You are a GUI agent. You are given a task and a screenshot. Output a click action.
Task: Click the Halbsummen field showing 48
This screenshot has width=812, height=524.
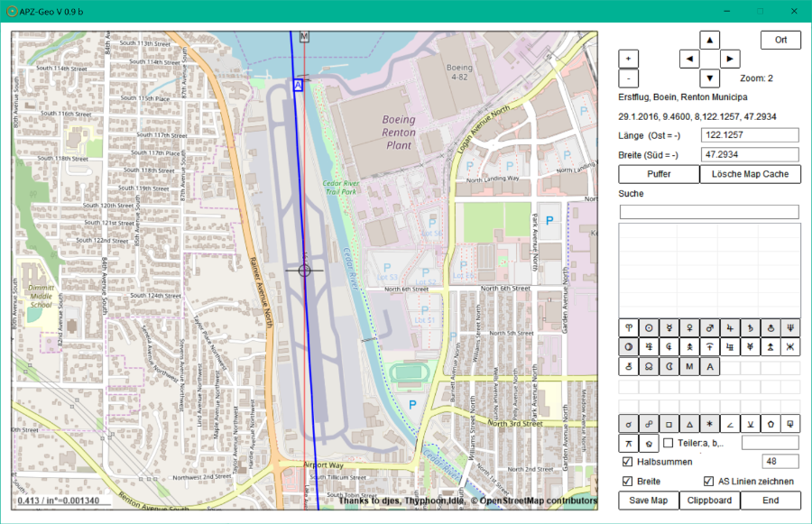(780, 462)
